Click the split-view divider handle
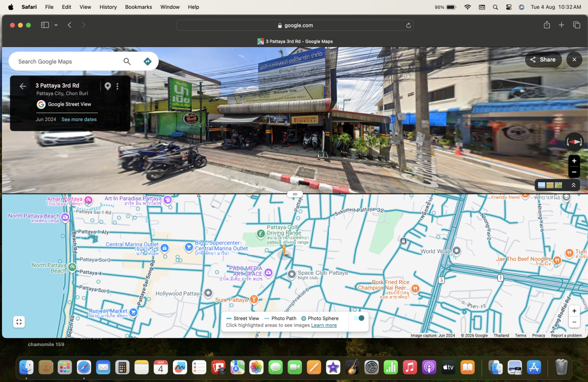 tap(295, 194)
